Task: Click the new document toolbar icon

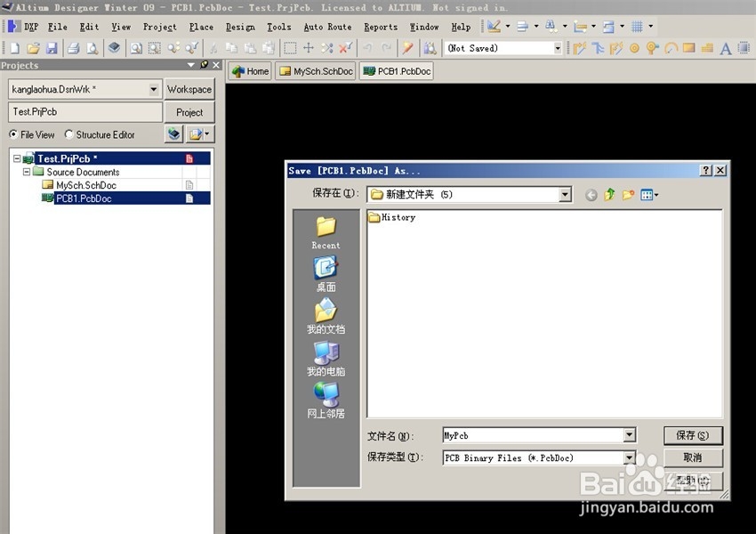Action: pyautogui.click(x=14, y=48)
